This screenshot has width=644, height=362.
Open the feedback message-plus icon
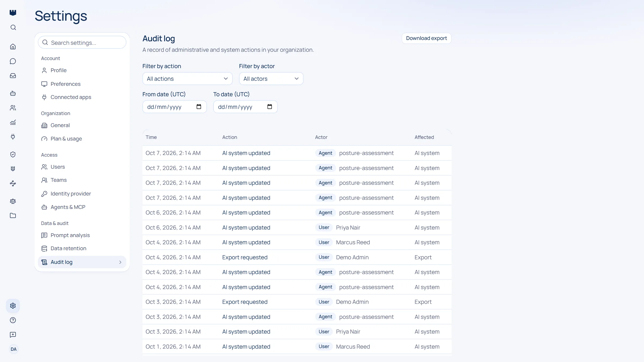click(13, 335)
